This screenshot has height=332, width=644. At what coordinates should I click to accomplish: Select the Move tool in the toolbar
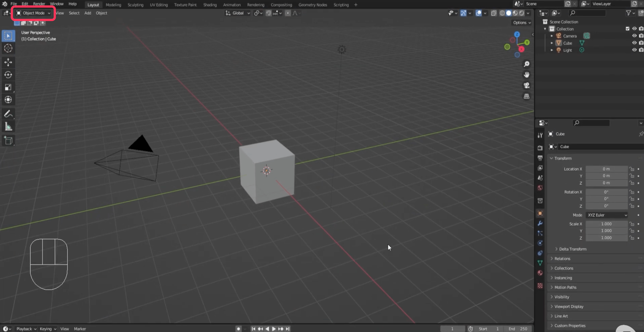point(8,62)
